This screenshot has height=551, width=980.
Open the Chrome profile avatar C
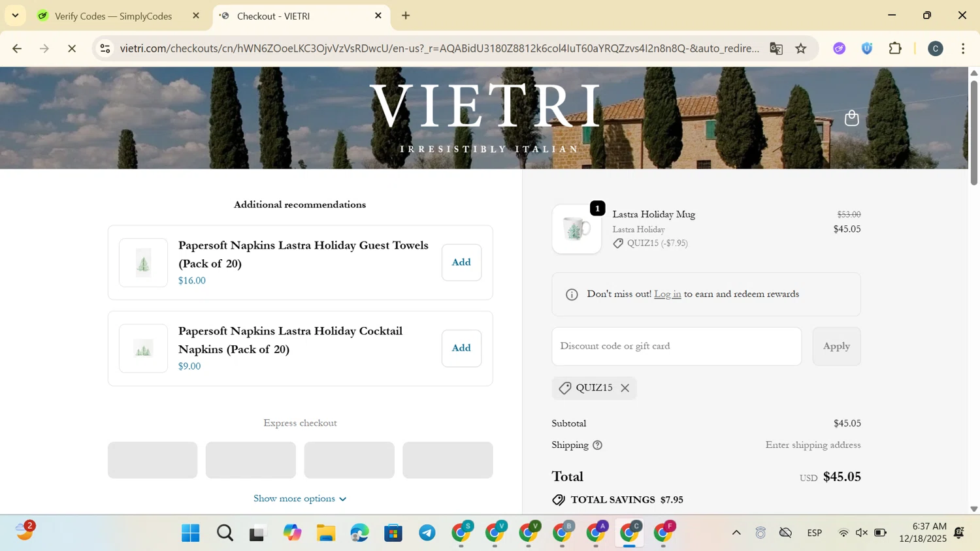(936, 49)
